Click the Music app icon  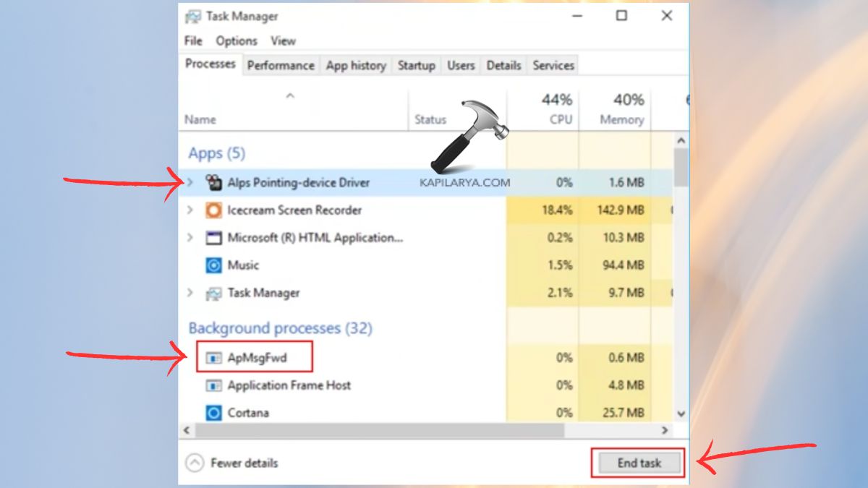(213, 265)
